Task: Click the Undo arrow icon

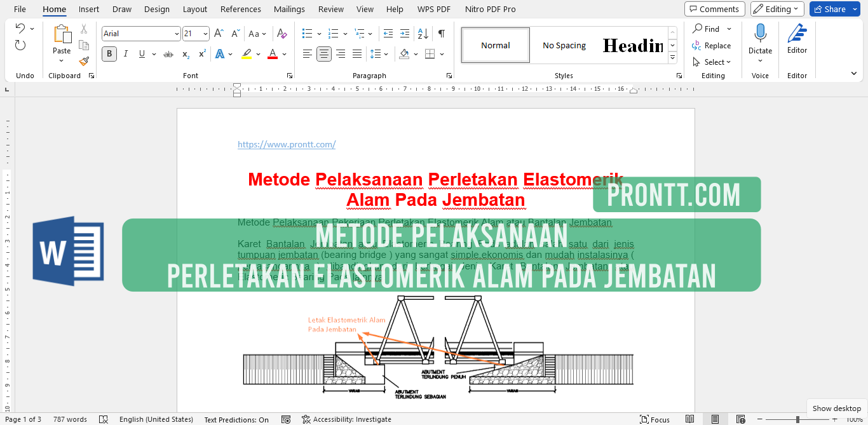Action: [x=20, y=29]
